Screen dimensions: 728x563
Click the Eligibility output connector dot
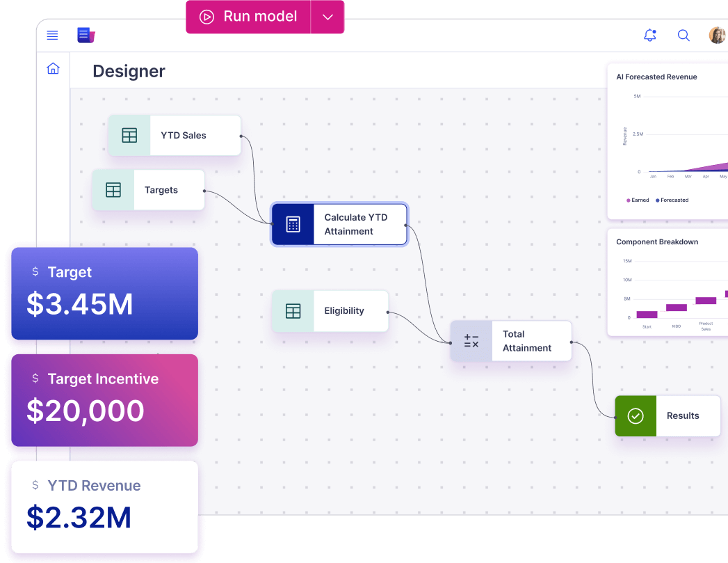[x=388, y=312]
